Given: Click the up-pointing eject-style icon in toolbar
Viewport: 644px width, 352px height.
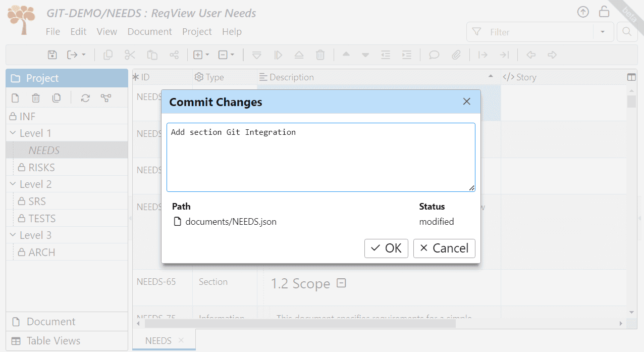Looking at the screenshot, I should pyautogui.click(x=299, y=55).
